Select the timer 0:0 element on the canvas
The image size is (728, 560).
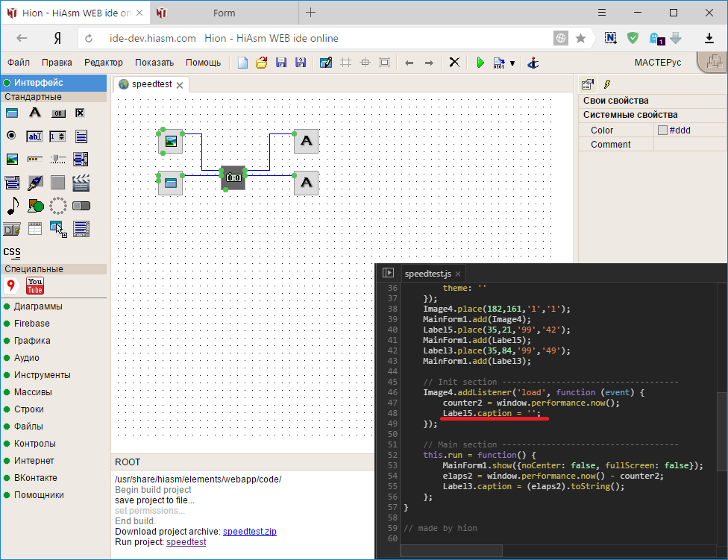tap(233, 177)
